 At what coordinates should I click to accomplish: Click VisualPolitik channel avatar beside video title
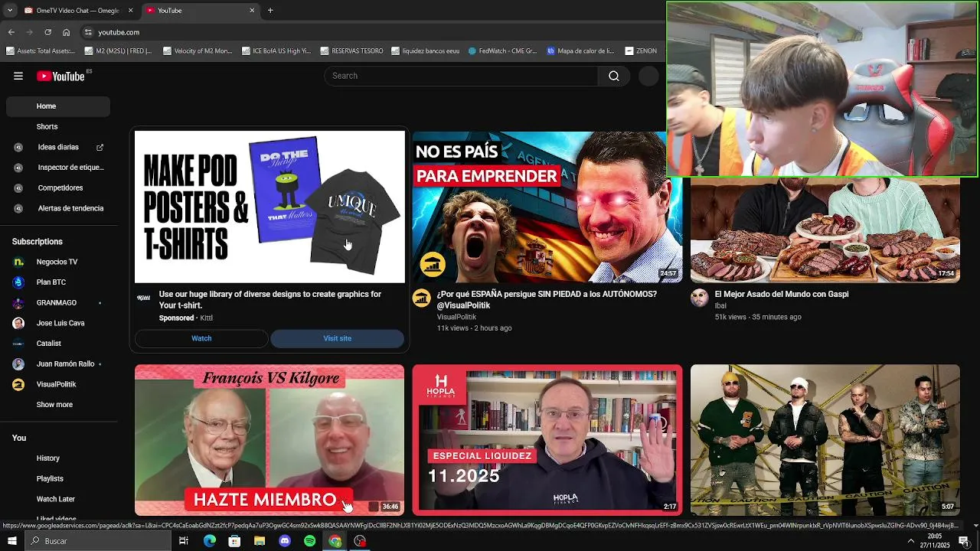click(x=422, y=298)
